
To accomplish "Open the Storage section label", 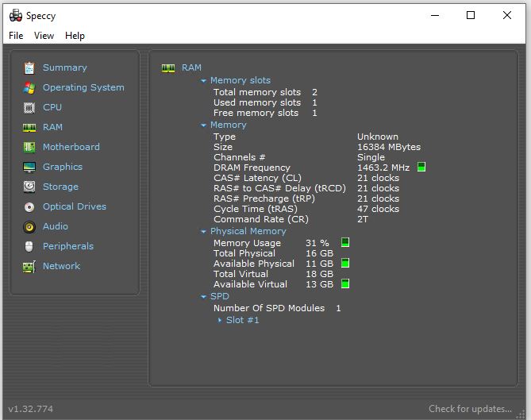I will [60, 187].
